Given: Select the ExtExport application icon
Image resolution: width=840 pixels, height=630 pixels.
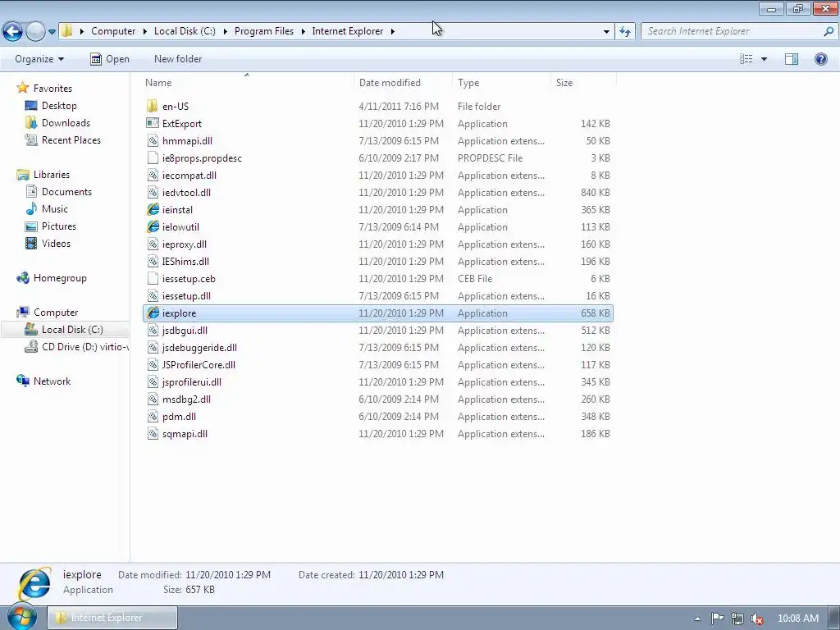Looking at the screenshot, I should click(153, 123).
